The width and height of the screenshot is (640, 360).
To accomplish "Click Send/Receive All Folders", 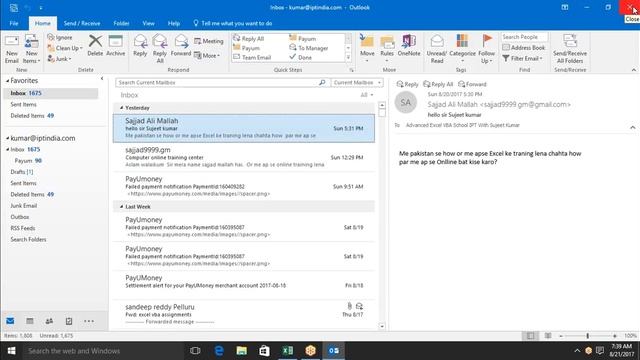I will [570, 49].
